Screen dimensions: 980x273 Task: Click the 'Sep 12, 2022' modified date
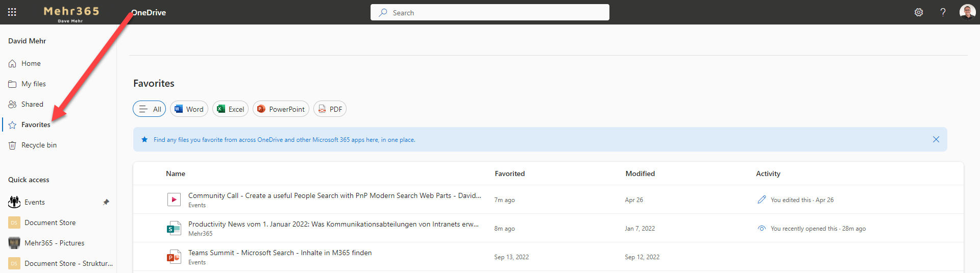coord(642,257)
